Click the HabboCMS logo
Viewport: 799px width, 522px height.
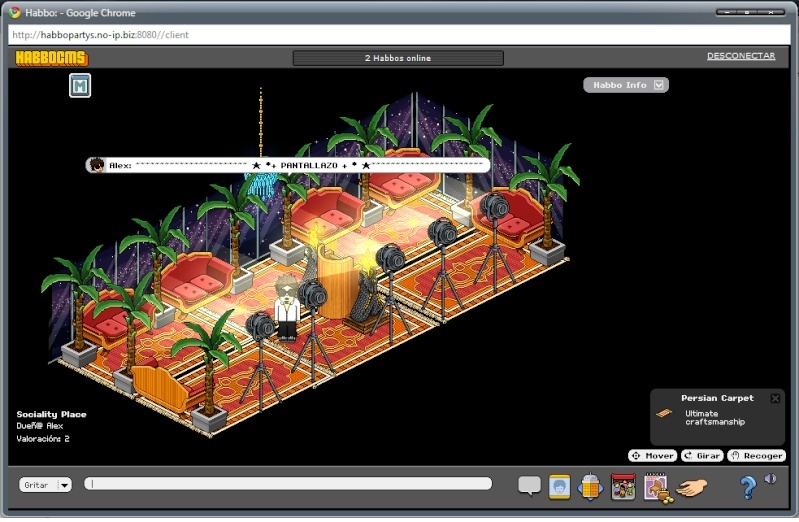pos(51,58)
